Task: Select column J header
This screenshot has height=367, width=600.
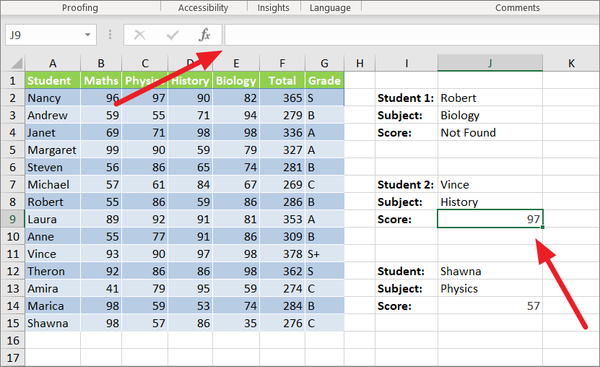Action: click(490, 63)
